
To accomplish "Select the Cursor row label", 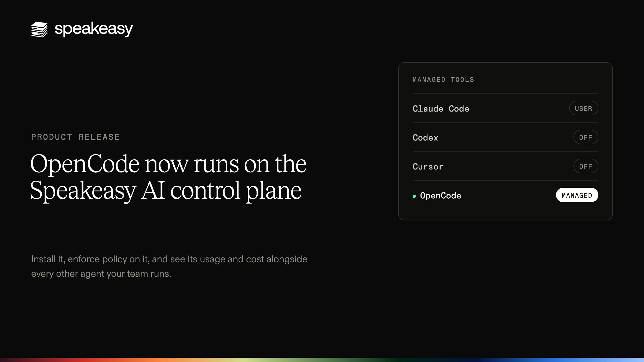I will click(x=428, y=167).
